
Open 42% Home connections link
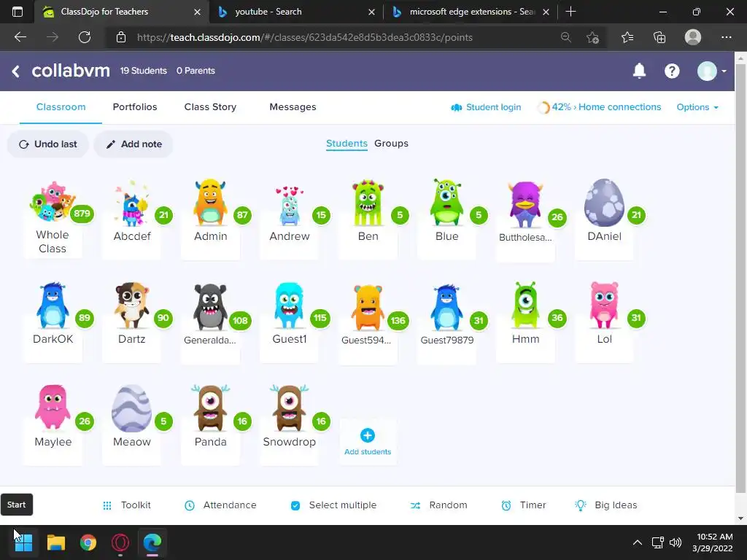[x=600, y=107]
